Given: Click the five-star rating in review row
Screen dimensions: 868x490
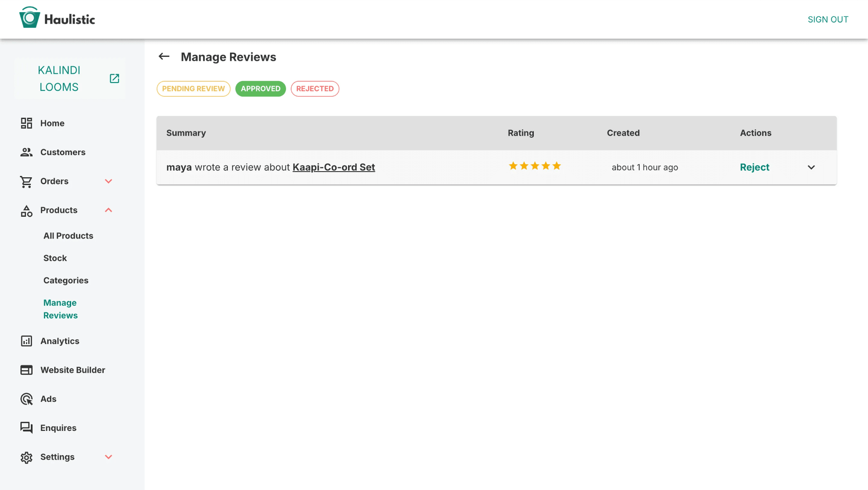Looking at the screenshot, I should [x=535, y=166].
